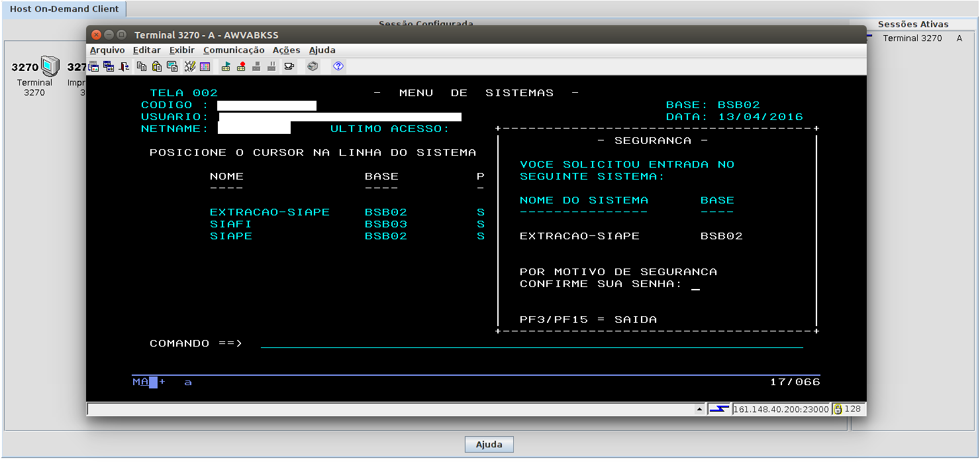Click the blue question mark help icon
Image resolution: width=980 pixels, height=462 pixels.
pos(338,66)
